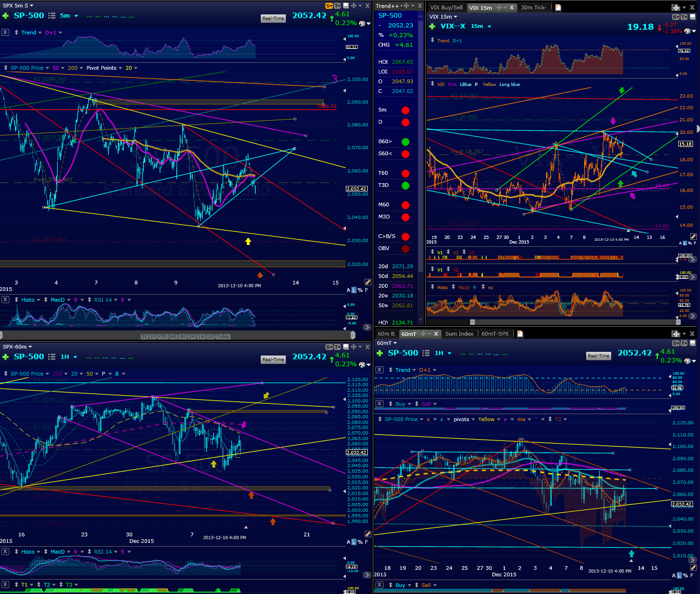This screenshot has height=594, width=700.
Task: Click the Real-Time button in the 60mT chart
Action: 599,356
